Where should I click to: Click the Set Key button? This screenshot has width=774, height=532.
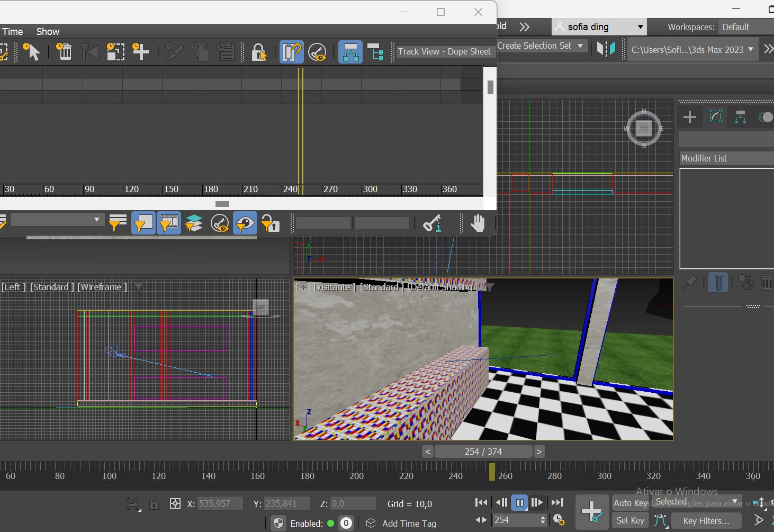click(631, 521)
